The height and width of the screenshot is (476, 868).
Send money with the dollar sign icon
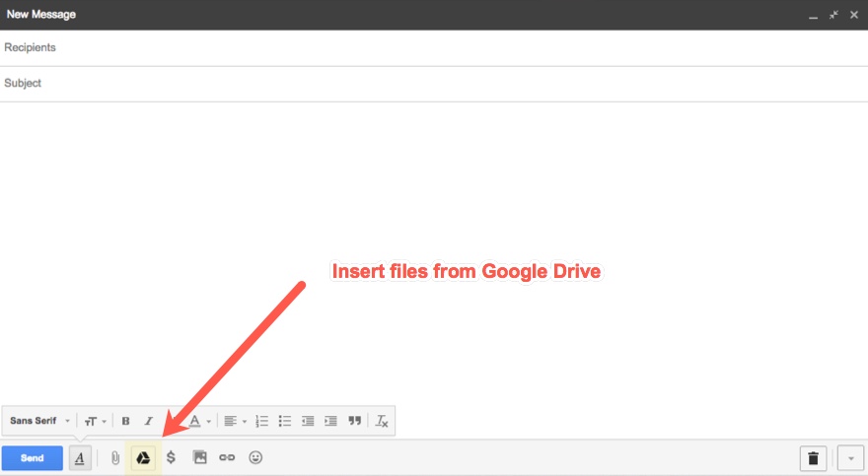171,457
